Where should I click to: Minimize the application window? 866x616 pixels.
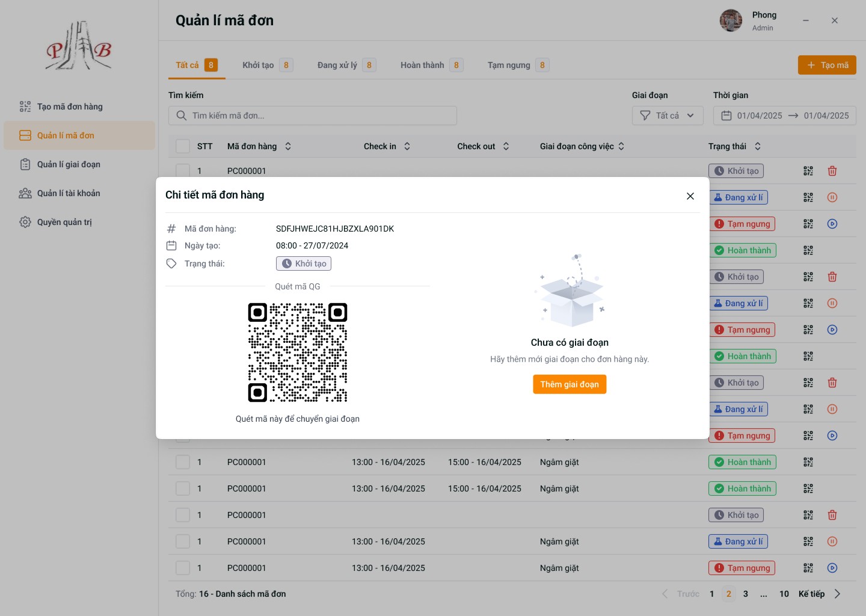click(806, 20)
